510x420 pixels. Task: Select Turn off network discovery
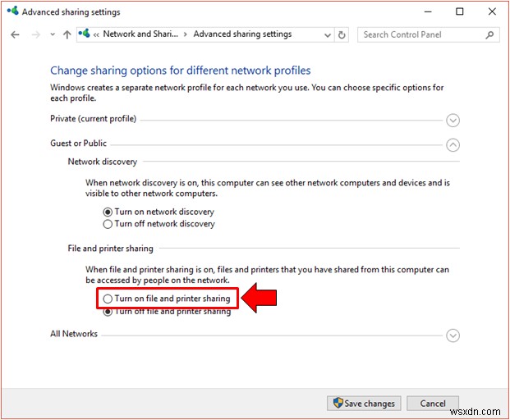(x=159, y=224)
